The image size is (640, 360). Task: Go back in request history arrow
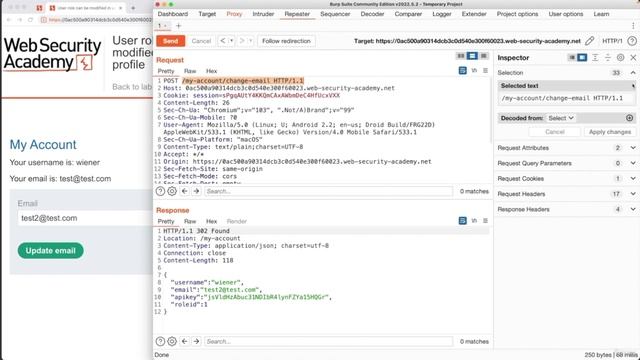point(223,41)
